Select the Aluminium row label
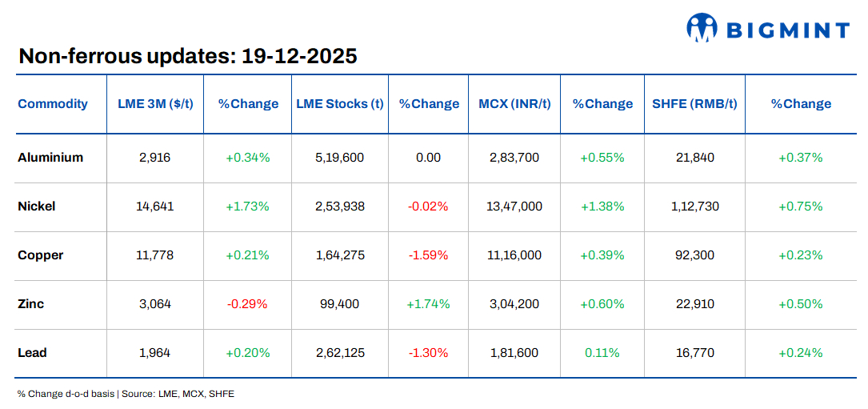The height and width of the screenshot is (409, 868). (50, 158)
